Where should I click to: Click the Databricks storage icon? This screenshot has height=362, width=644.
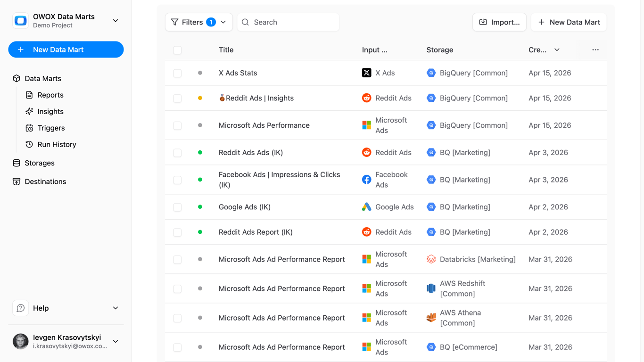point(431,259)
